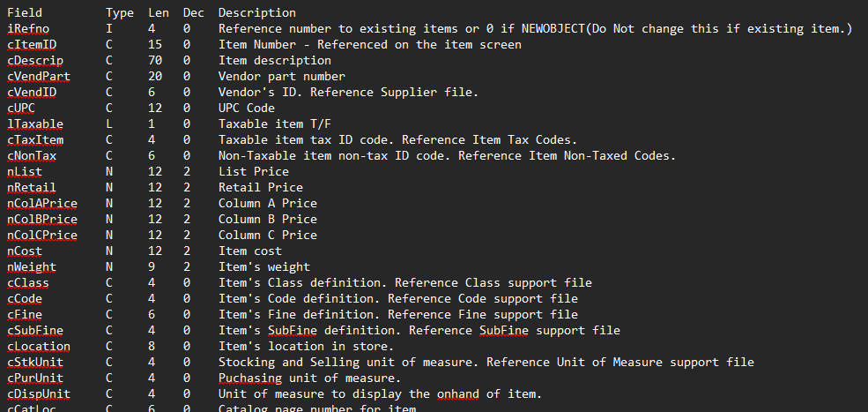Click the word NEWOBJECT in first row
The height and width of the screenshot is (412, 868).
tap(553, 28)
